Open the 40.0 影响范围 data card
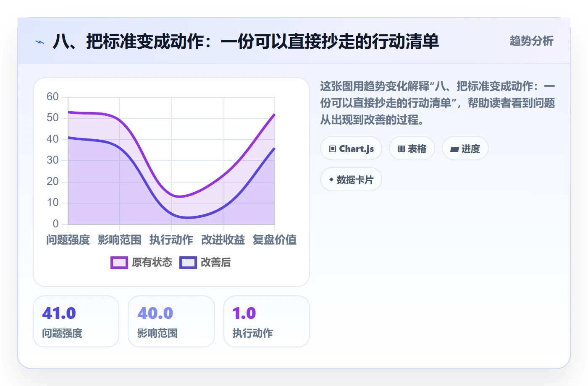 click(171, 321)
